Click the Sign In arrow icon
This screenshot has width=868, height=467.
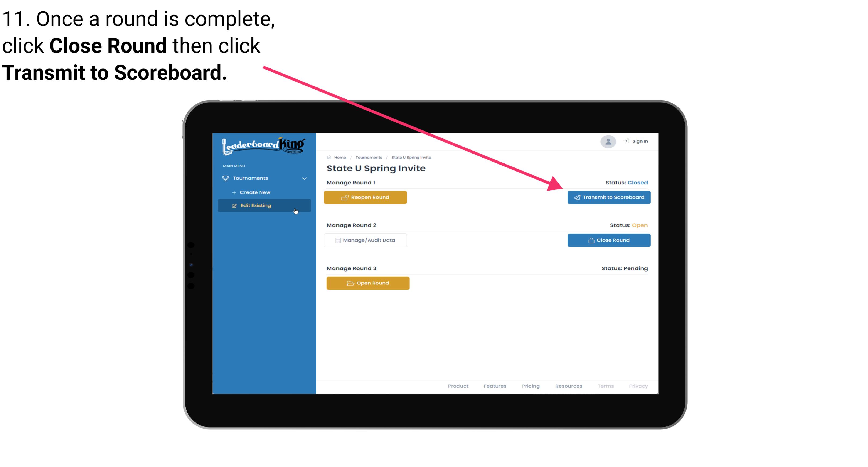point(626,141)
